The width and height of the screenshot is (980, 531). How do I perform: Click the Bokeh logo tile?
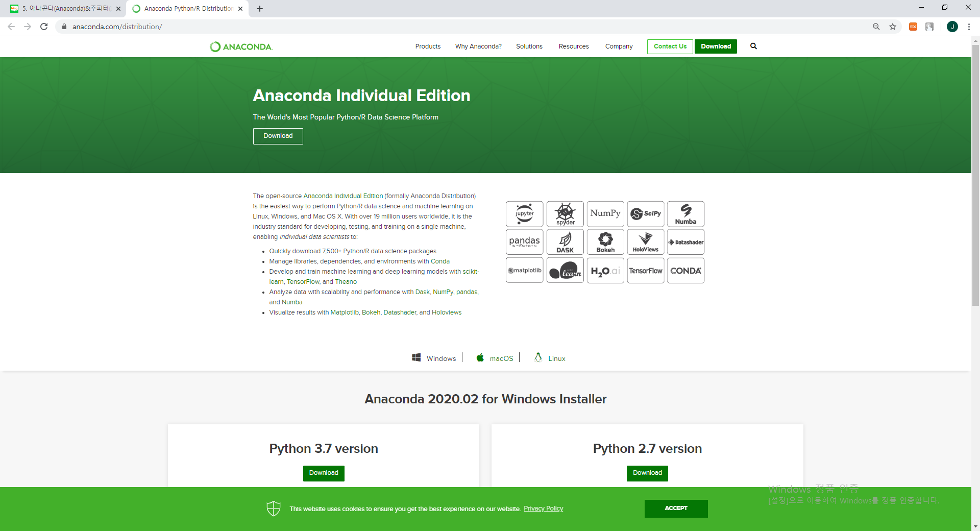click(x=605, y=242)
